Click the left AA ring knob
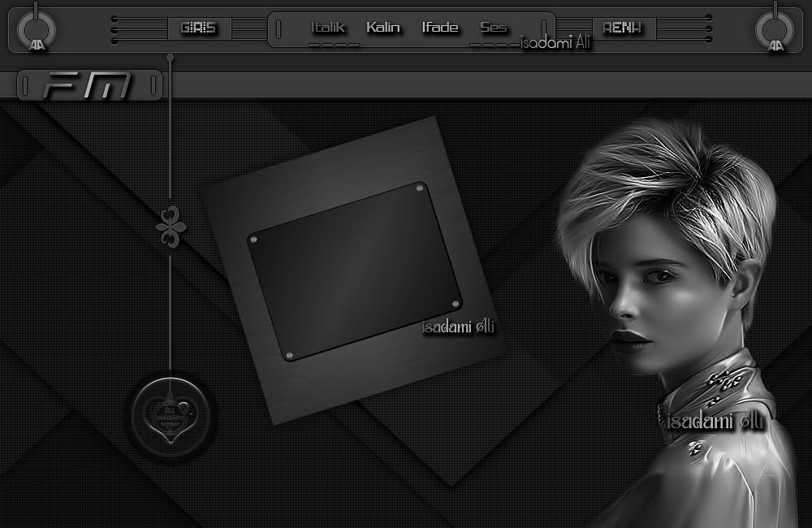812x528 pixels. [x=36, y=30]
